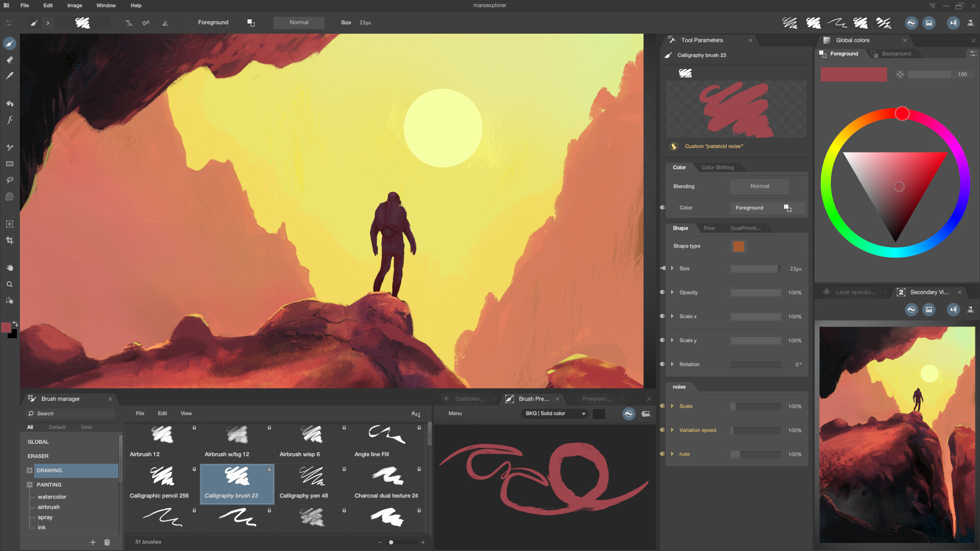980x551 pixels.
Task: Select the Eraser tool
Action: [x=9, y=60]
